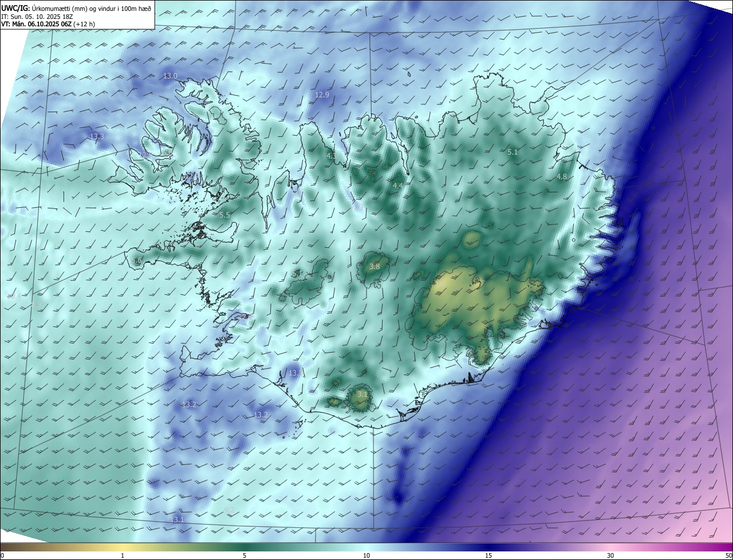Viewport: 733px width, 560px height.
Task: Click the colorbar tick label 30
Action: [610, 555]
